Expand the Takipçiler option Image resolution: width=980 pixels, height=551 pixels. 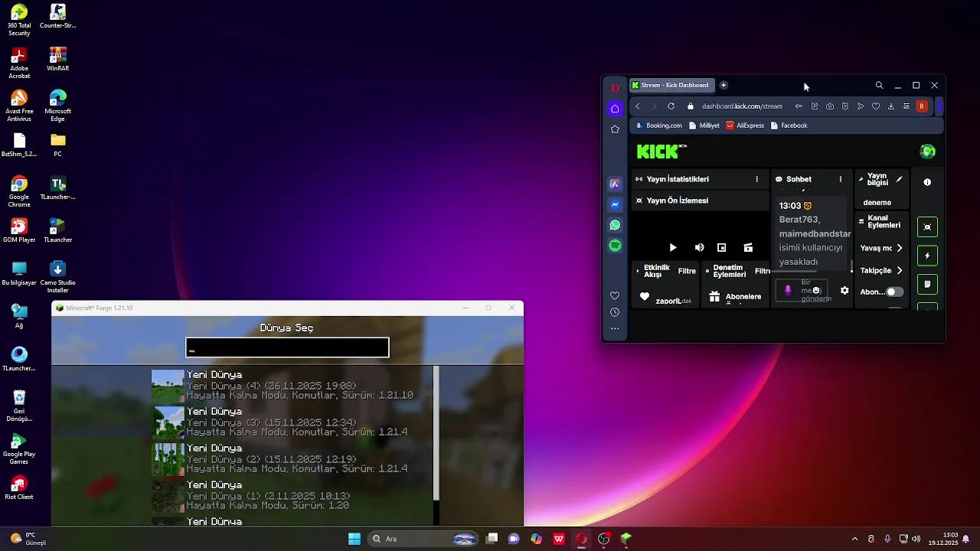click(x=899, y=270)
